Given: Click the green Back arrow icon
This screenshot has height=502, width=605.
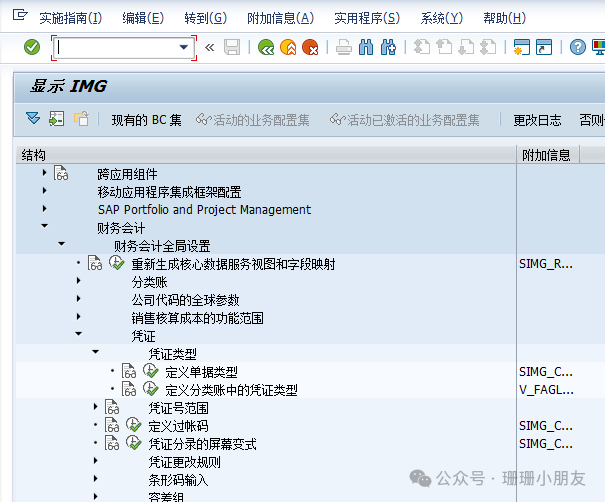Looking at the screenshot, I should (266, 47).
